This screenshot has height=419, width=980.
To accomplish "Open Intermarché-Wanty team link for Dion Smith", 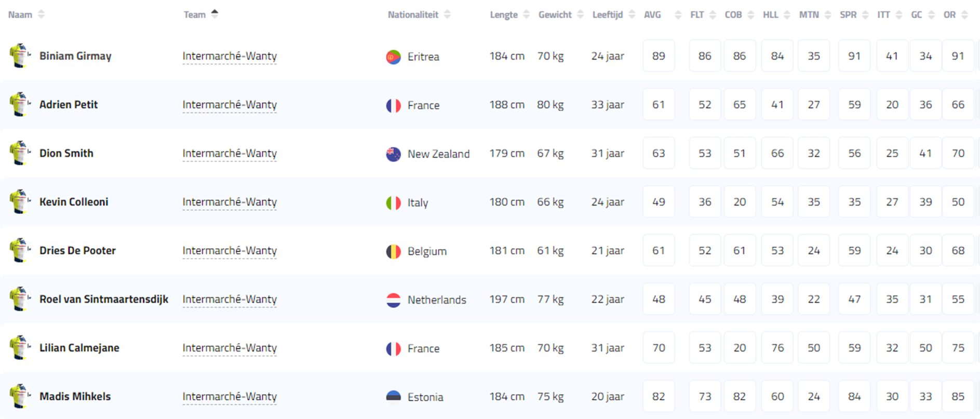I will 230,153.
